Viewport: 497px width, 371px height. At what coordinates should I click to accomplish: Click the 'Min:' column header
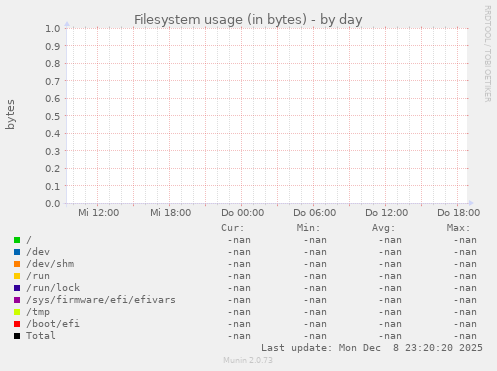[308, 228]
